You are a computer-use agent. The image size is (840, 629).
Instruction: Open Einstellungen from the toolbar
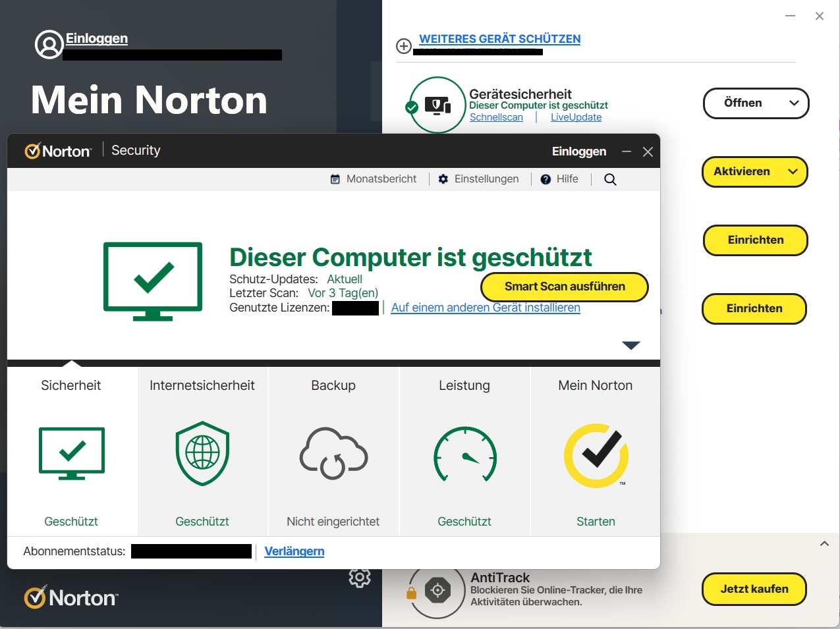(x=479, y=179)
